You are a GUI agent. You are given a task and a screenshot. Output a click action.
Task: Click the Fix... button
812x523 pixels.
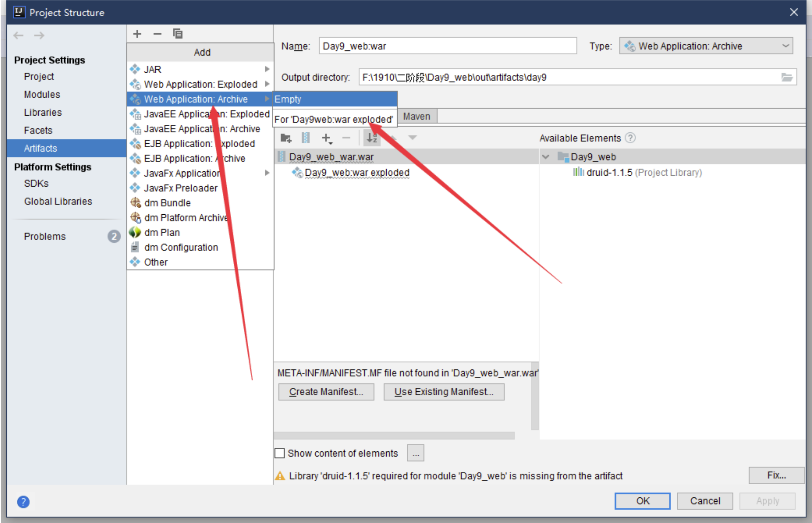point(776,475)
